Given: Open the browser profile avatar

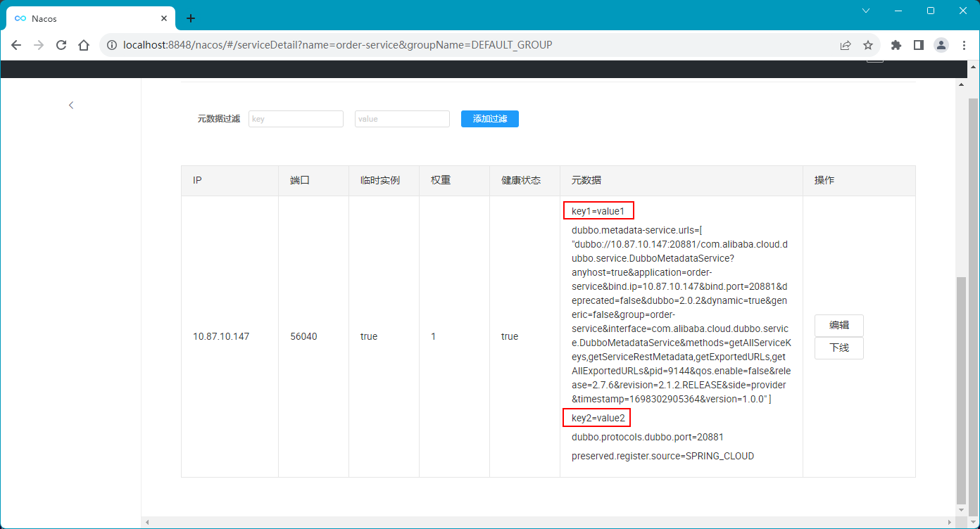Looking at the screenshot, I should 941,45.
